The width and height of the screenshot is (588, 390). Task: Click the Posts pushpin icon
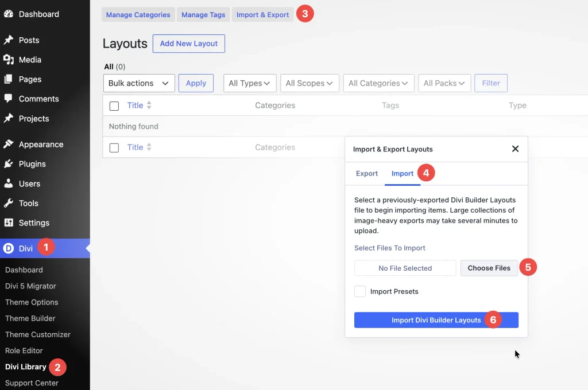pos(9,40)
